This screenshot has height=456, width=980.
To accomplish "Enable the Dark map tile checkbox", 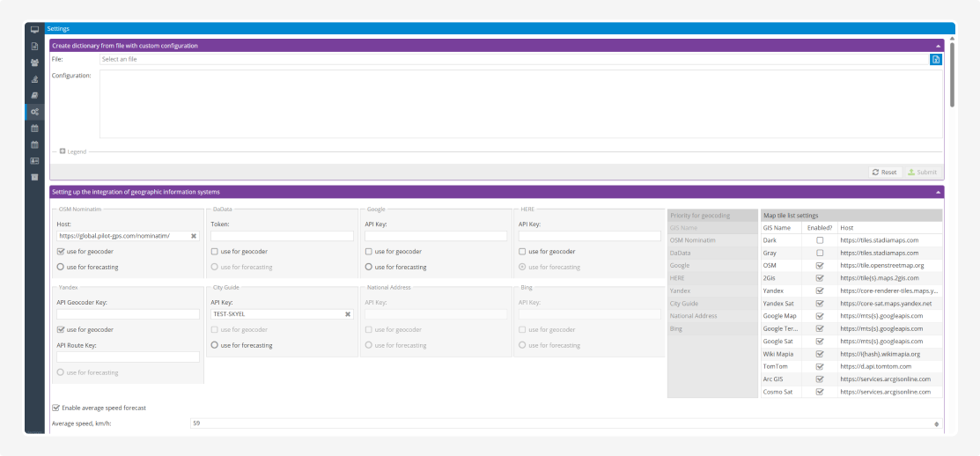I will click(820, 240).
